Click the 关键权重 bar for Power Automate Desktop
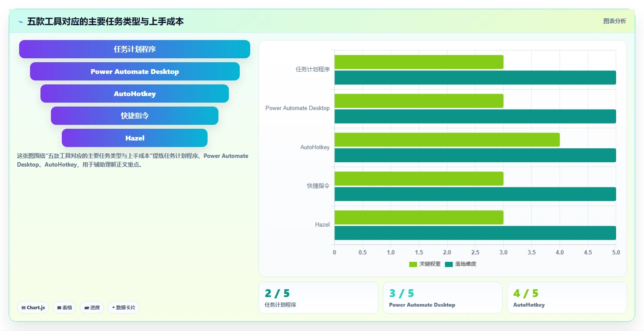Viewport: 644px width, 331px height. 419,101
